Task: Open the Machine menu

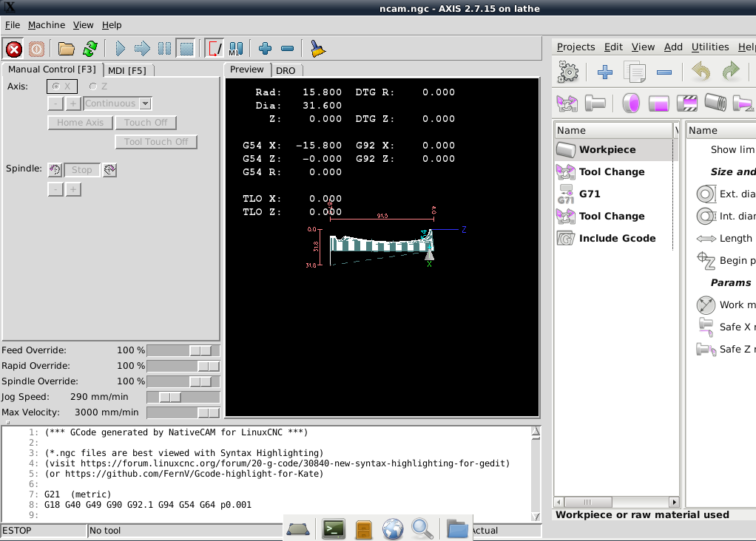Action: pos(47,25)
